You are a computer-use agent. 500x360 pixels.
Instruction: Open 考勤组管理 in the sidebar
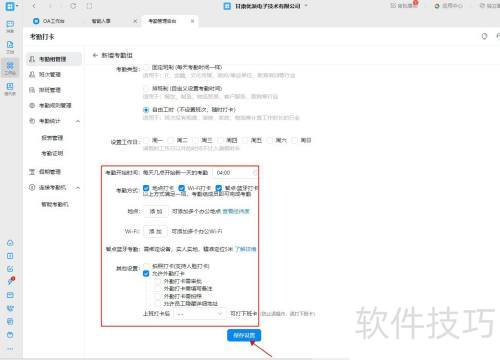coord(54,59)
